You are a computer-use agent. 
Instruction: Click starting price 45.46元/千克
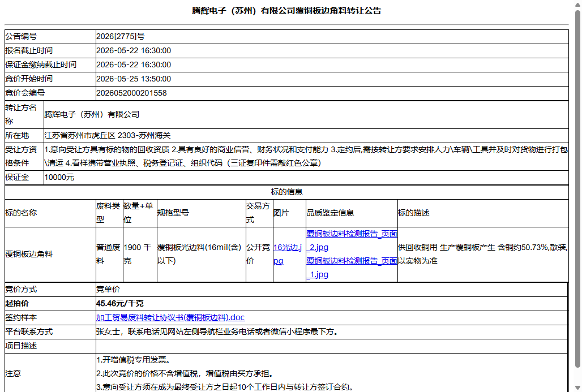coord(120,303)
